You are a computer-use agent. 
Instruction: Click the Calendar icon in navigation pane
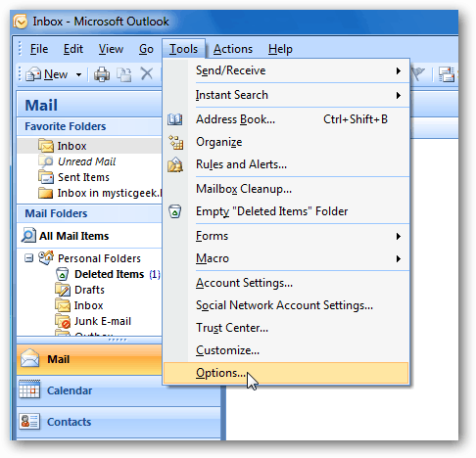click(29, 389)
